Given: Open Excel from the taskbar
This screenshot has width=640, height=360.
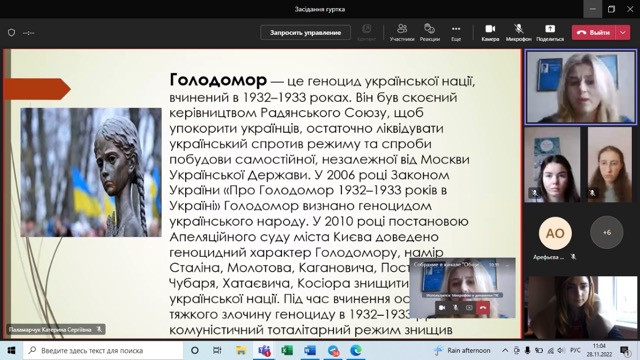Looking at the screenshot, I should click(x=287, y=350).
